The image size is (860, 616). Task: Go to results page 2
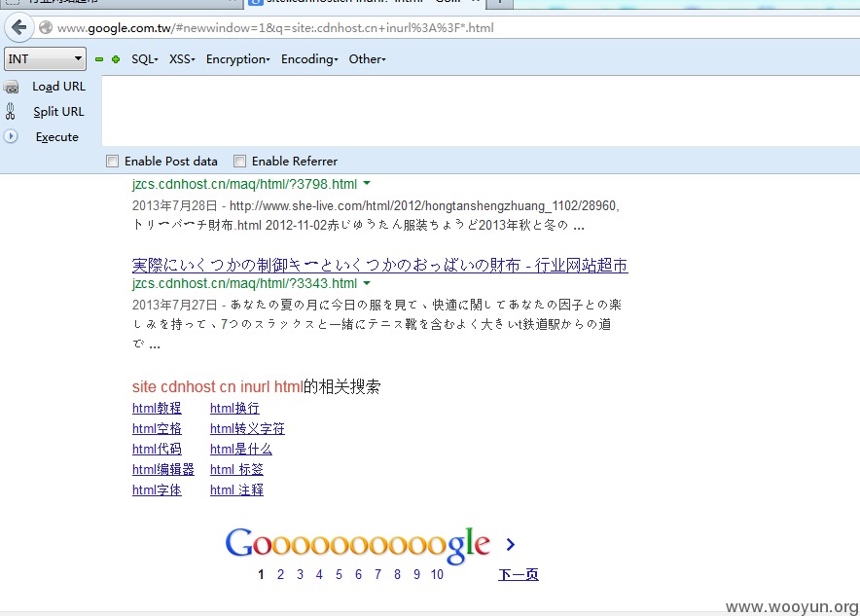click(281, 574)
